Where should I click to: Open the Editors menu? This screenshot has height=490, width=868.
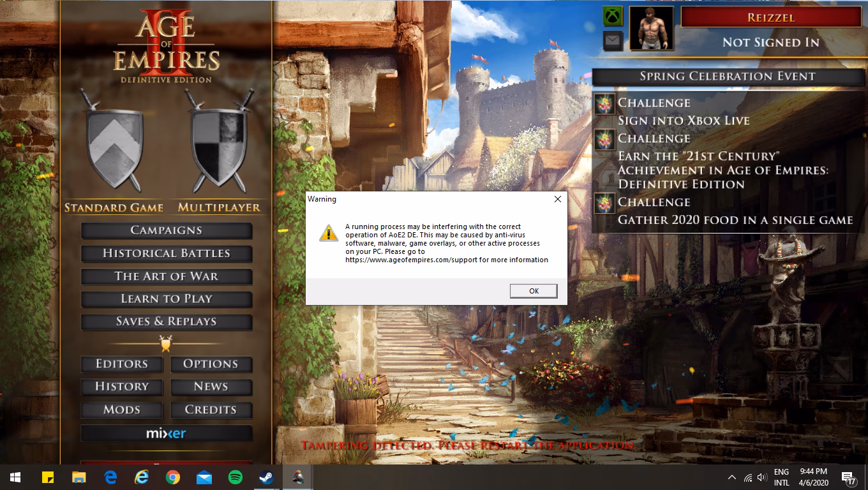point(122,364)
